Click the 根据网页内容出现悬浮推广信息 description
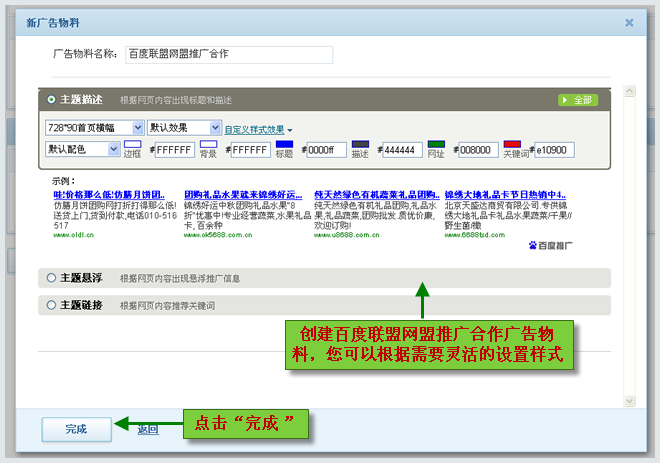Viewport: 660px width, 463px height. tap(180, 279)
